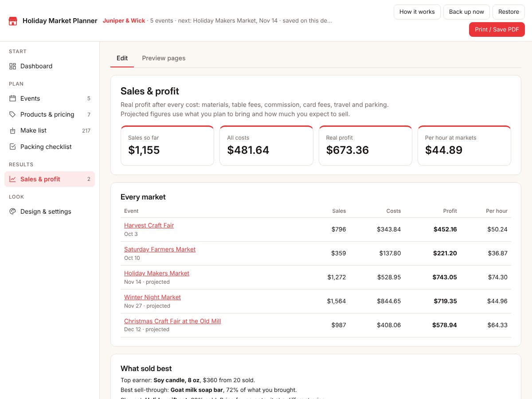Open Design & settings

pyautogui.click(x=50, y=211)
